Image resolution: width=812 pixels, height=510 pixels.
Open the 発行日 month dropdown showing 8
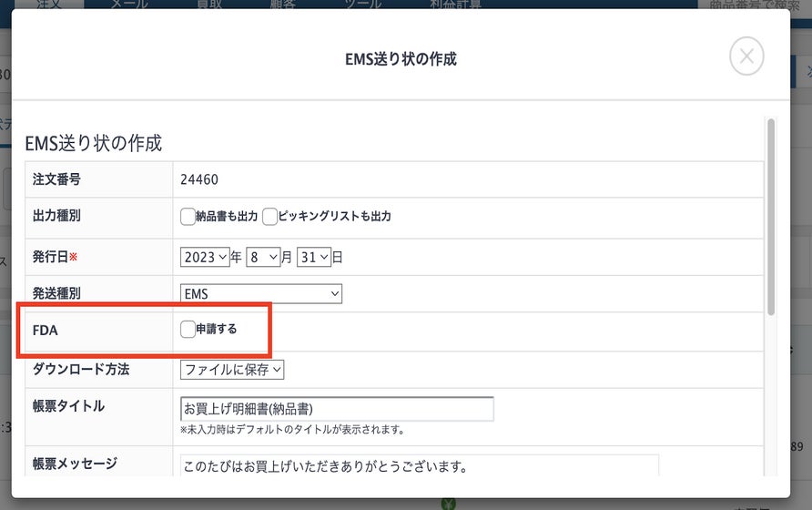tap(264, 257)
